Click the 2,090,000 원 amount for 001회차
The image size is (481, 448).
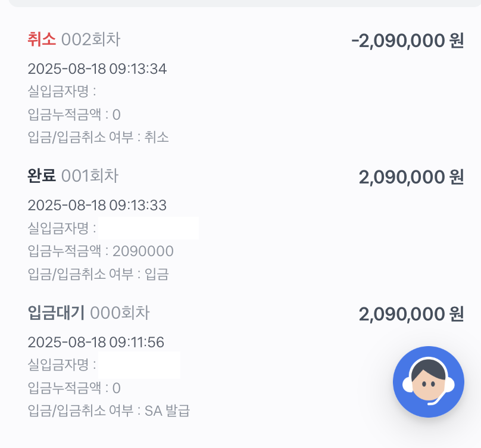tap(411, 177)
